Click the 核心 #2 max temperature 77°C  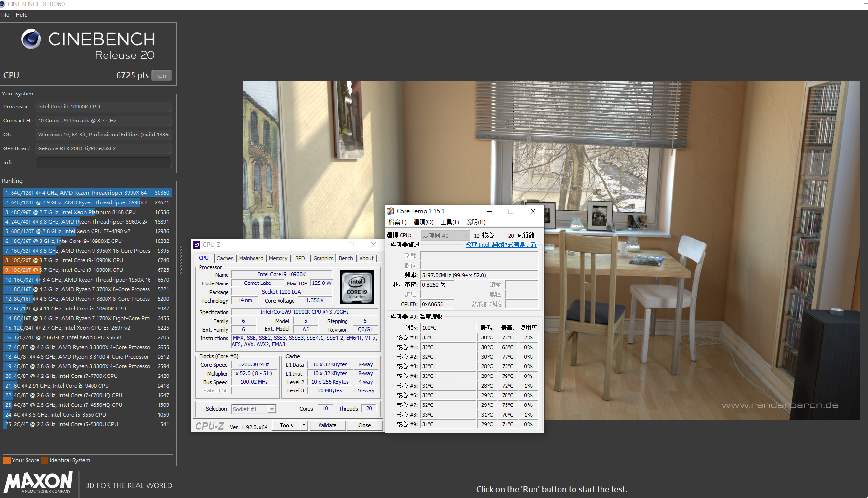pos(508,357)
